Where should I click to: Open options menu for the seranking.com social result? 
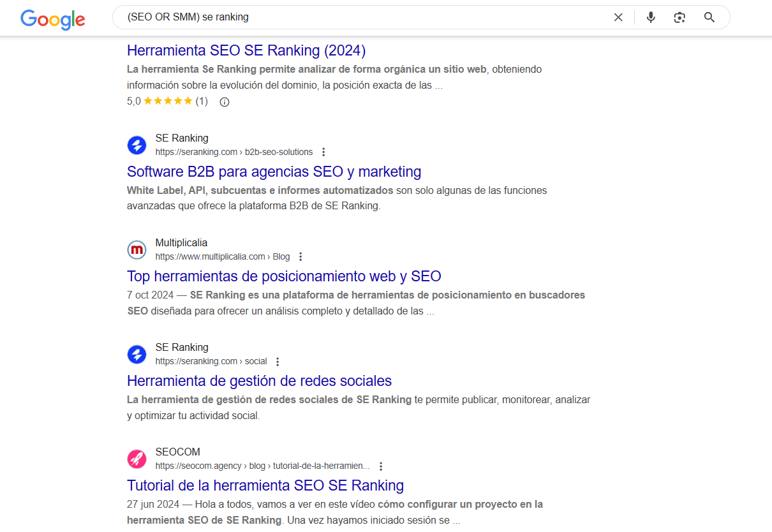(278, 361)
